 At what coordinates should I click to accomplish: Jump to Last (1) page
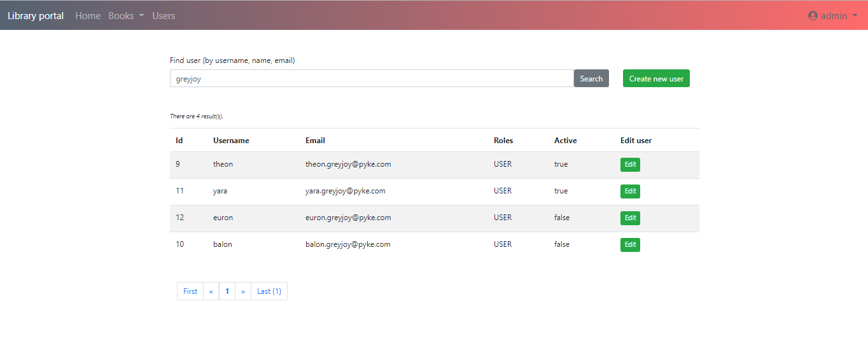click(269, 291)
